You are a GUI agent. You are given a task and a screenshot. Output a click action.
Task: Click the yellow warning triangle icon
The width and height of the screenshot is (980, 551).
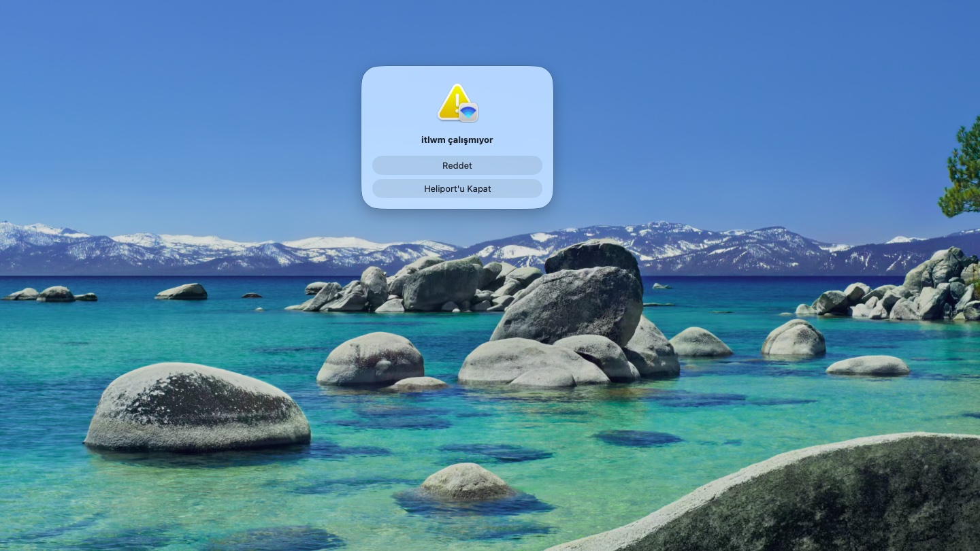(453, 102)
